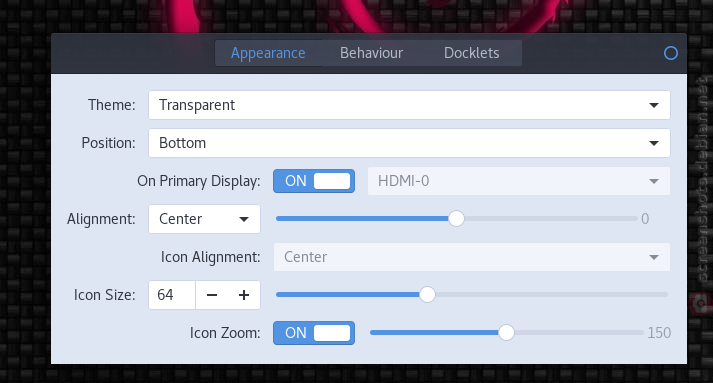Viewport: 713px width, 383px height.
Task: Open the HDMI-0 monitor dropdown
Action: click(518, 181)
